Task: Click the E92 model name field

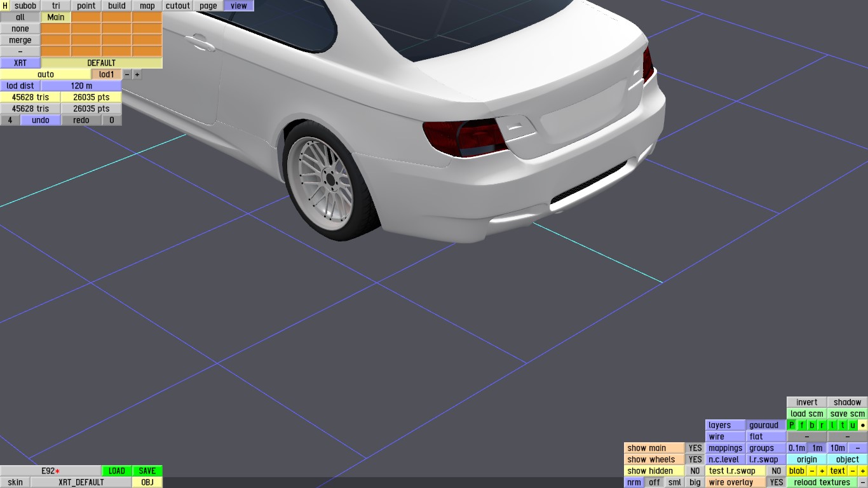Action: tap(51, 471)
